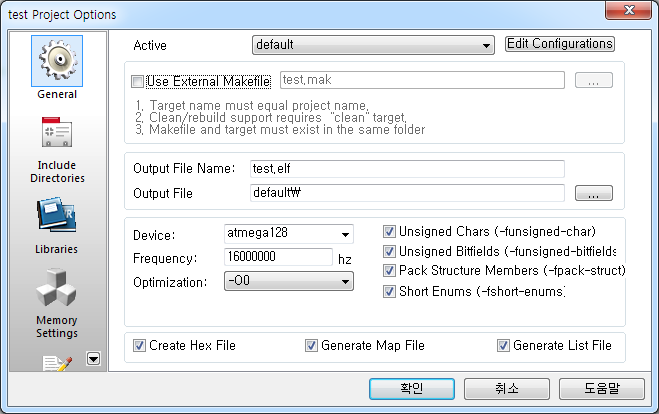Viewport: 659px width, 414px height.
Task: Open the Optimization level dropdown
Action: pos(289,282)
